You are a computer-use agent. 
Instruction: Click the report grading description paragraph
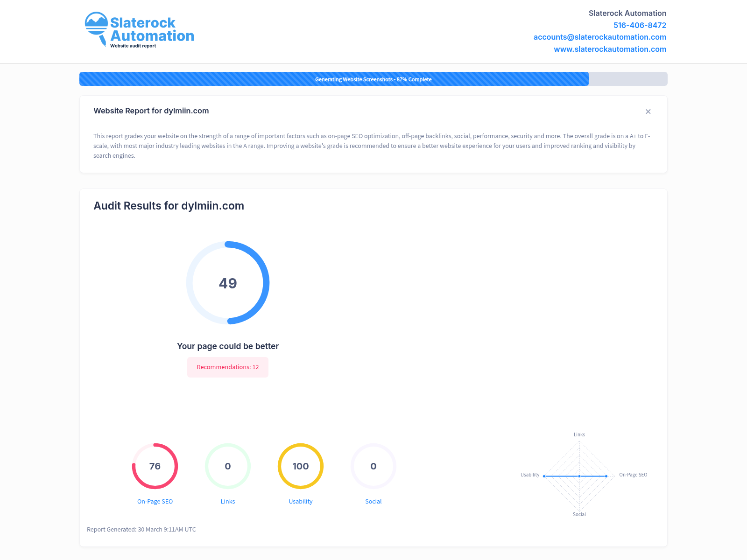(372, 146)
